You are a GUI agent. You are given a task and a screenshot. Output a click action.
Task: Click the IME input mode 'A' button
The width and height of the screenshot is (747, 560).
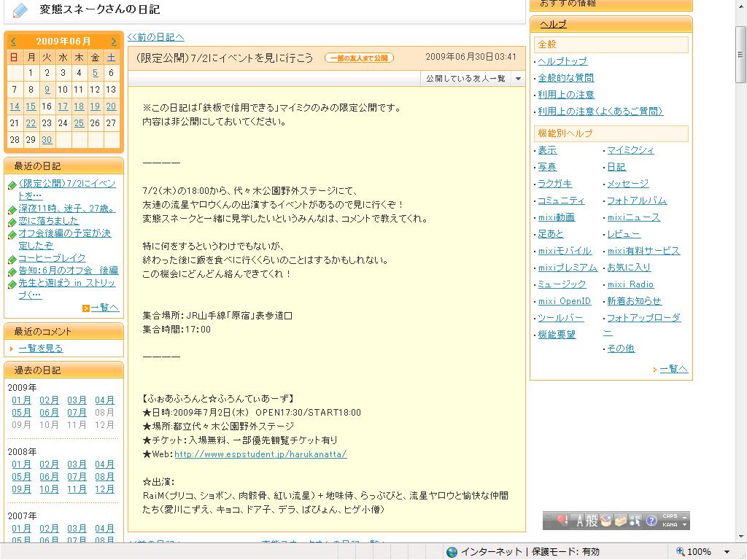coord(579,521)
